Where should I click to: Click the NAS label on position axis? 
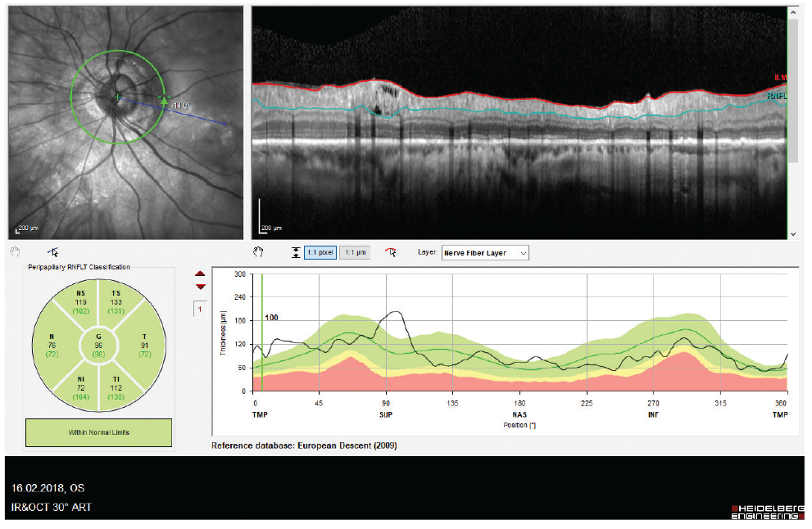(x=519, y=414)
